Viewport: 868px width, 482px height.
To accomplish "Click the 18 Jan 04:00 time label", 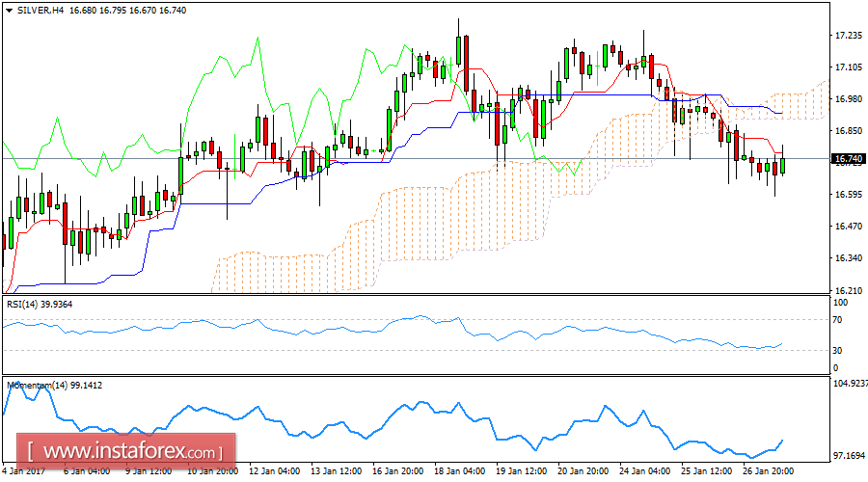I will (459, 471).
